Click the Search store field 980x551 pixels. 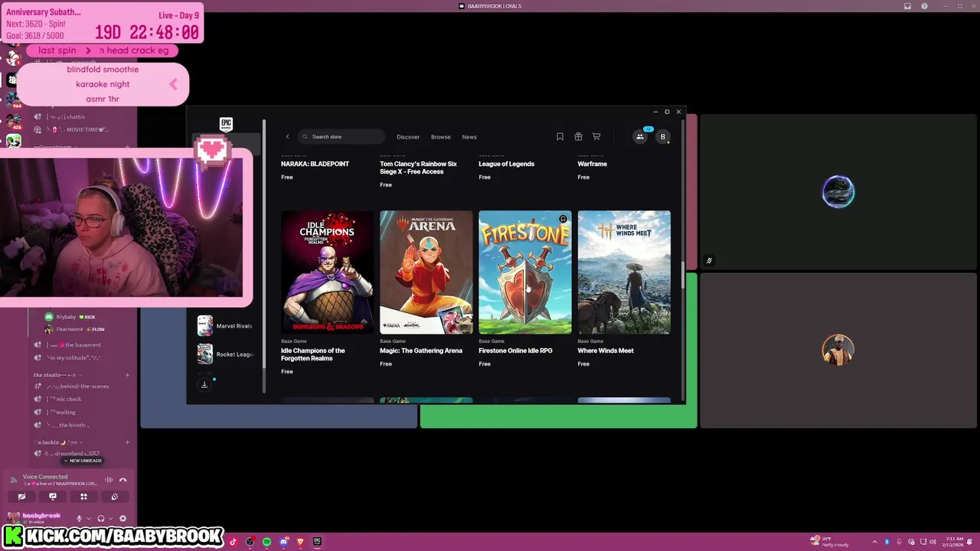click(x=341, y=137)
